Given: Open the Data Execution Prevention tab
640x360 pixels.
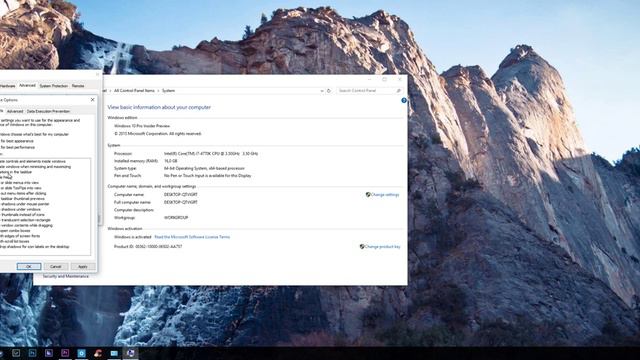Looking at the screenshot, I should 48,111.
